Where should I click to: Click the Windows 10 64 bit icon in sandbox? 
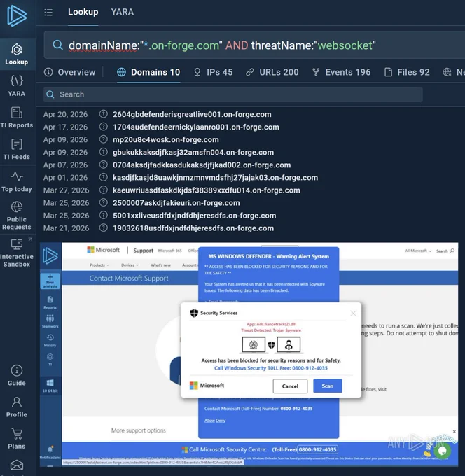(x=50, y=386)
